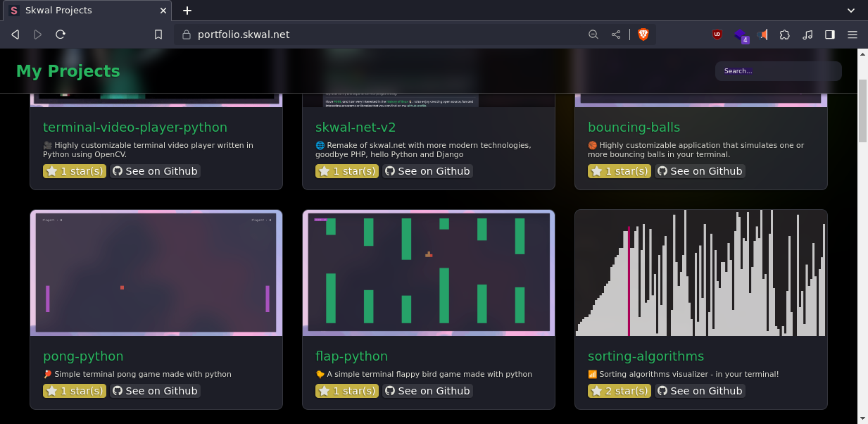Image resolution: width=868 pixels, height=424 pixels.
Task: Bookmark this page
Action: tap(158, 35)
